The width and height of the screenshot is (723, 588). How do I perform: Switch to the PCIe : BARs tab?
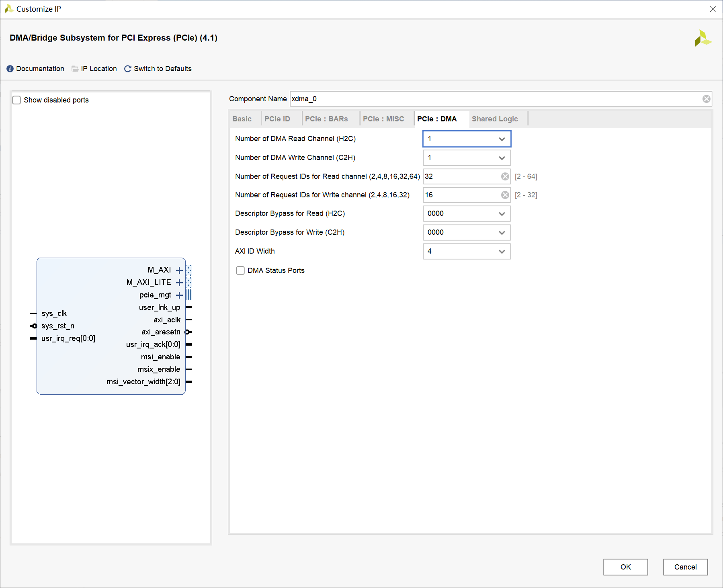coord(326,119)
